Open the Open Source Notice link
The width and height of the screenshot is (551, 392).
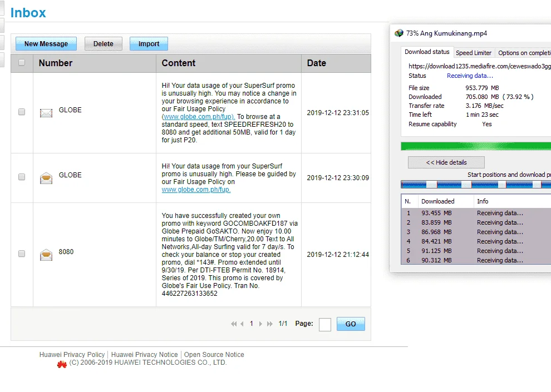[x=214, y=355]
